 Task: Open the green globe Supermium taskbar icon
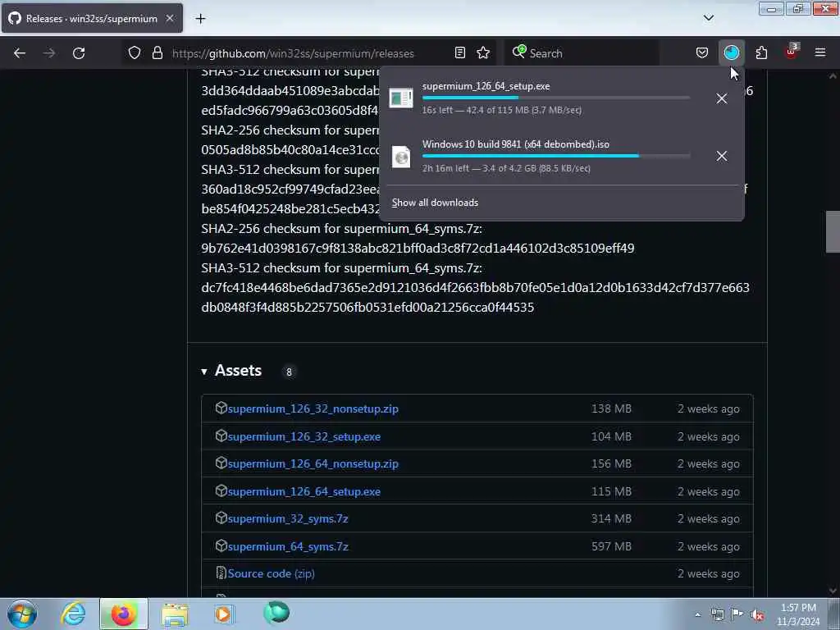pos(276,613)
